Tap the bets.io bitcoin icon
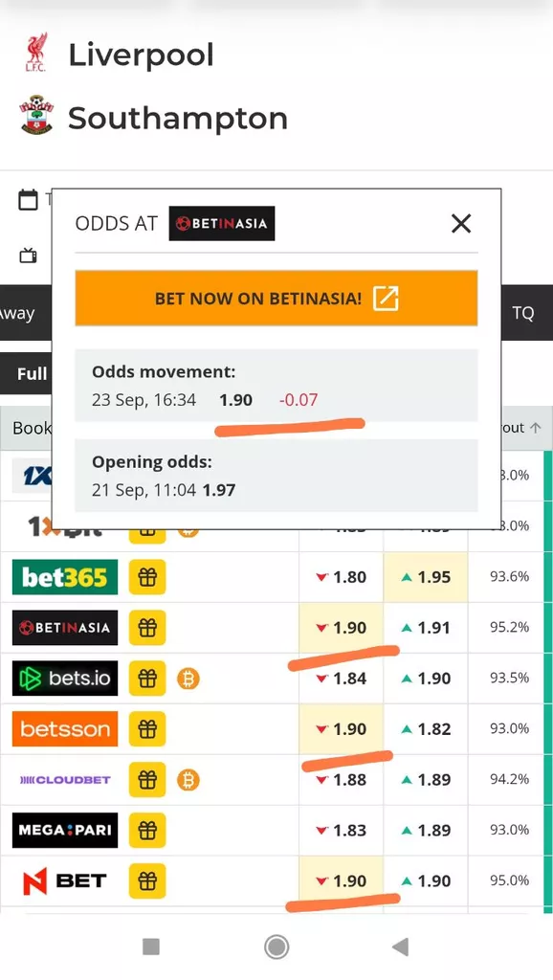Image resolution: width=553 pixels, height=980 pixels. (x=188, y=679)
